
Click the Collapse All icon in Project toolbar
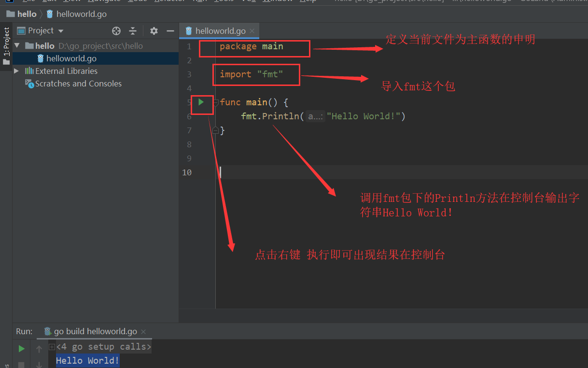pyautogui.click(x=133, y=31)
